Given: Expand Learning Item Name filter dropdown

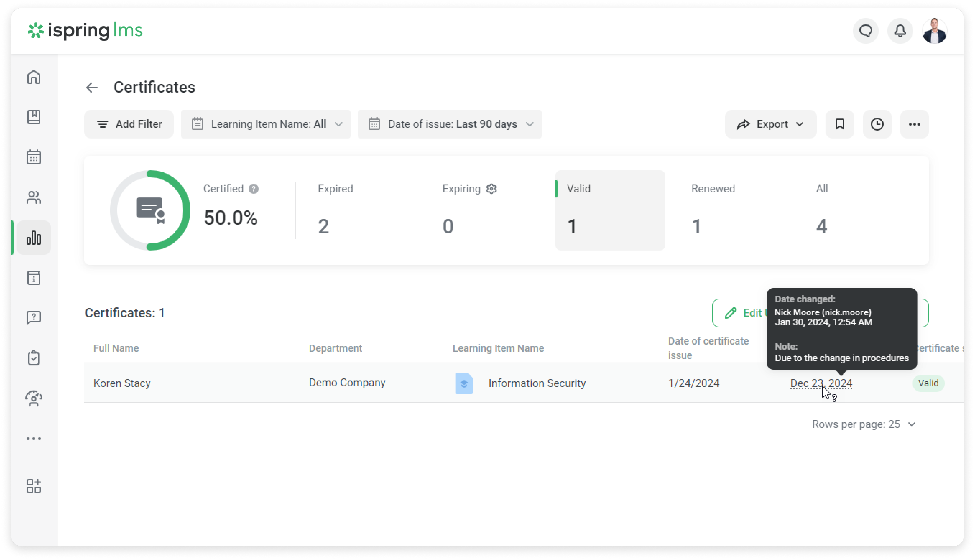Looking at the screenshot, I should pos(266,124).
